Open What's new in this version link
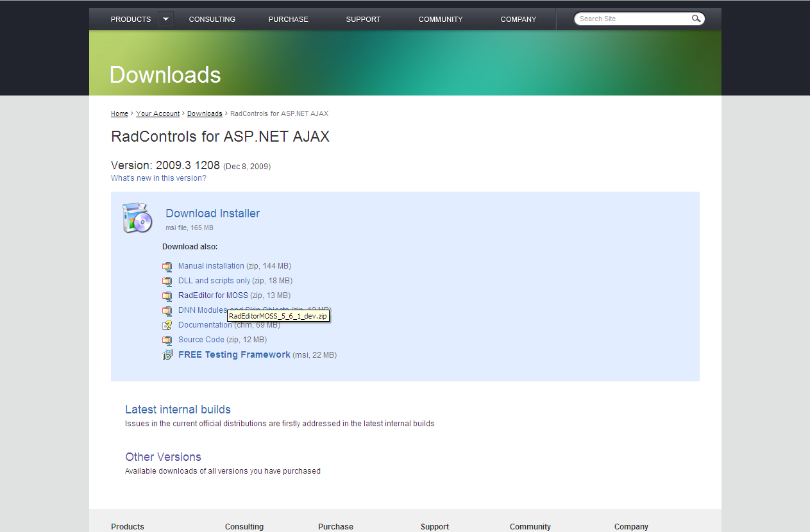 tap(158, 178)
